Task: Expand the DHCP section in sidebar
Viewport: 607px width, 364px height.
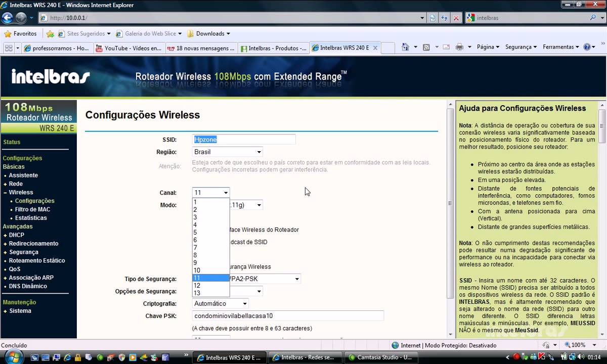Action: 16,235
